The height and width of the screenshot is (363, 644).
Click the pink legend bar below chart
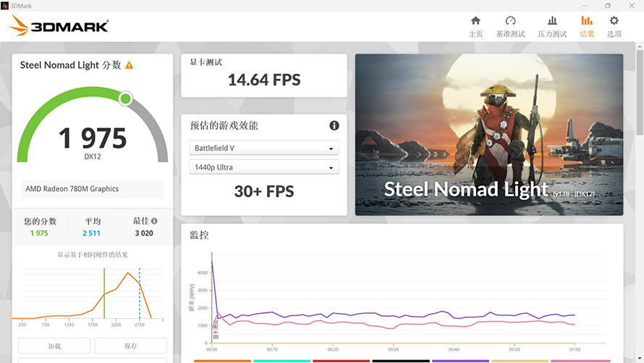(x=581, y=361)
